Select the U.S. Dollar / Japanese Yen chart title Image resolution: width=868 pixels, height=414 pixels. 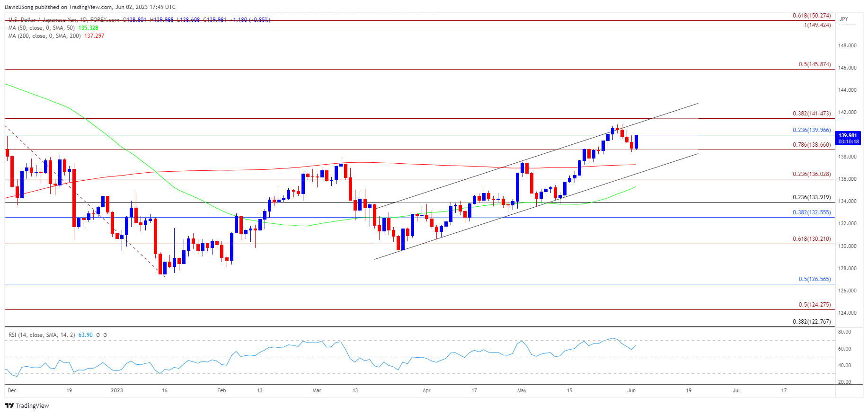[64, 20]
